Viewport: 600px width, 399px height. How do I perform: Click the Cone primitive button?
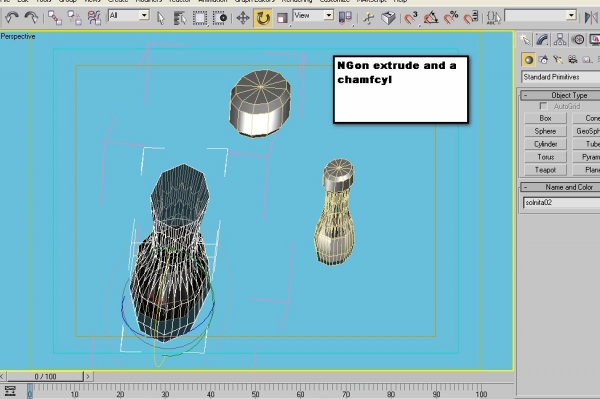[586, 118]
